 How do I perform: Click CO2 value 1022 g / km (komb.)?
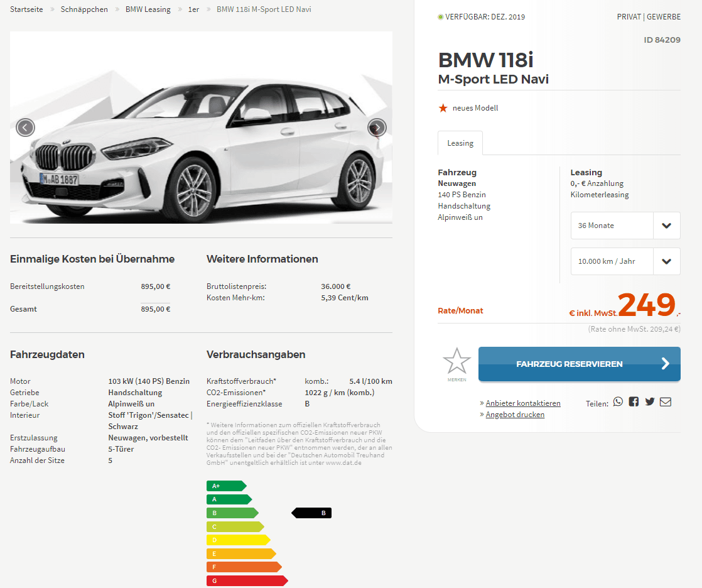point(340,393)
